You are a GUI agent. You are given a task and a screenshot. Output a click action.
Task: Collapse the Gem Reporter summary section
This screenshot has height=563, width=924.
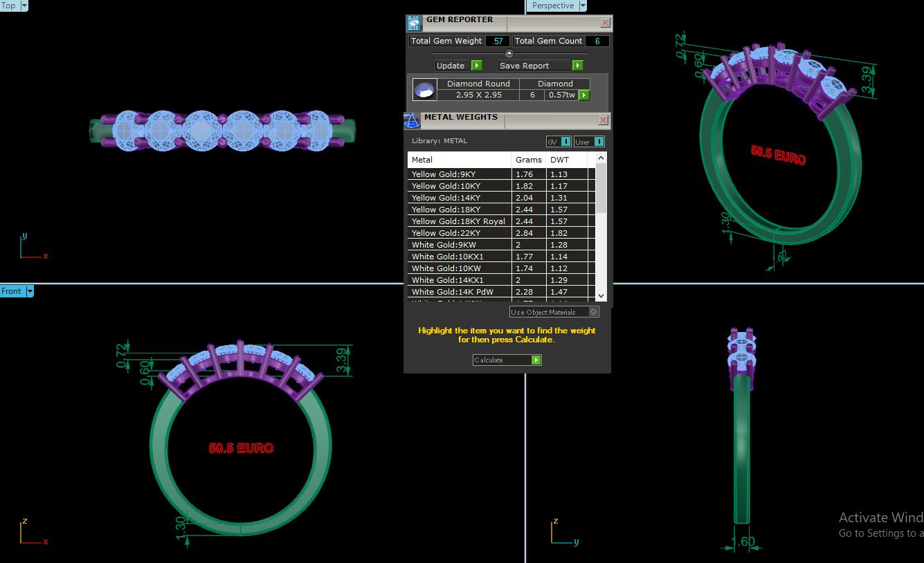(x=509, y=53)
